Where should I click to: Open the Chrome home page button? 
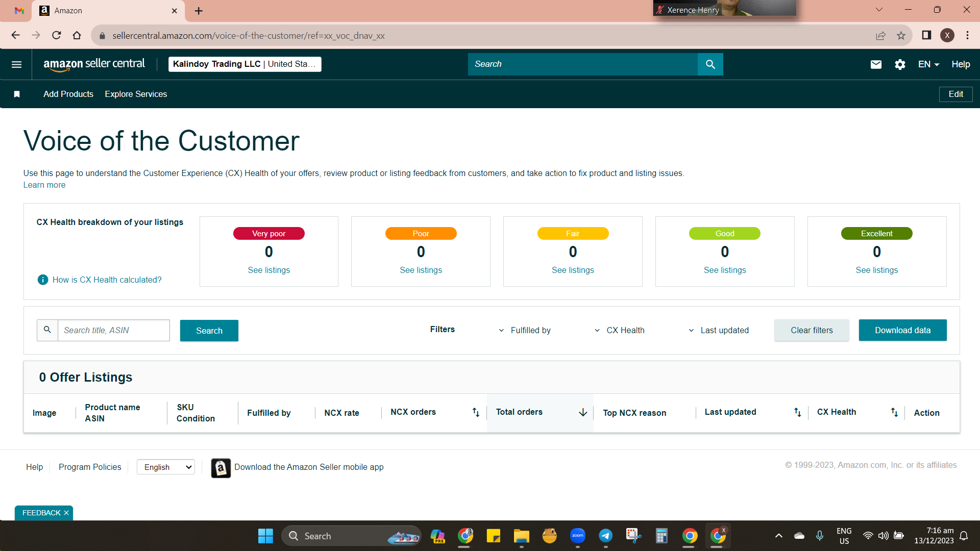pyautogui.click(x=77, y=35)
